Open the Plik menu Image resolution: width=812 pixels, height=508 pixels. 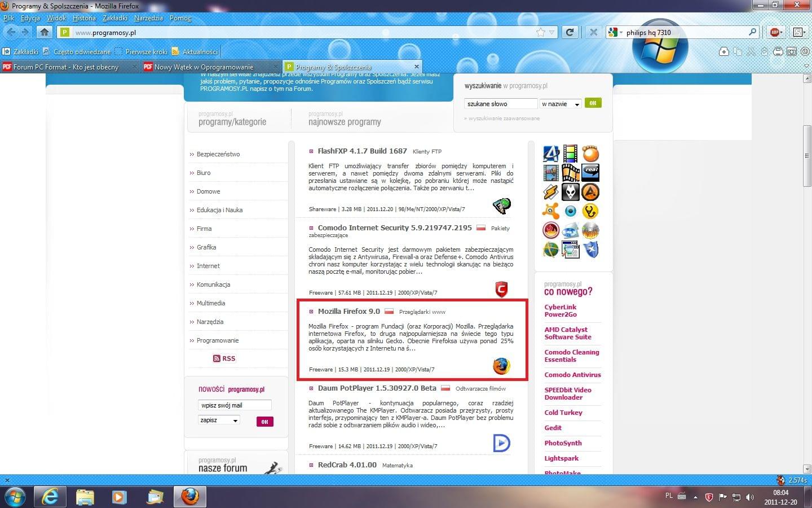click(8, 18)
